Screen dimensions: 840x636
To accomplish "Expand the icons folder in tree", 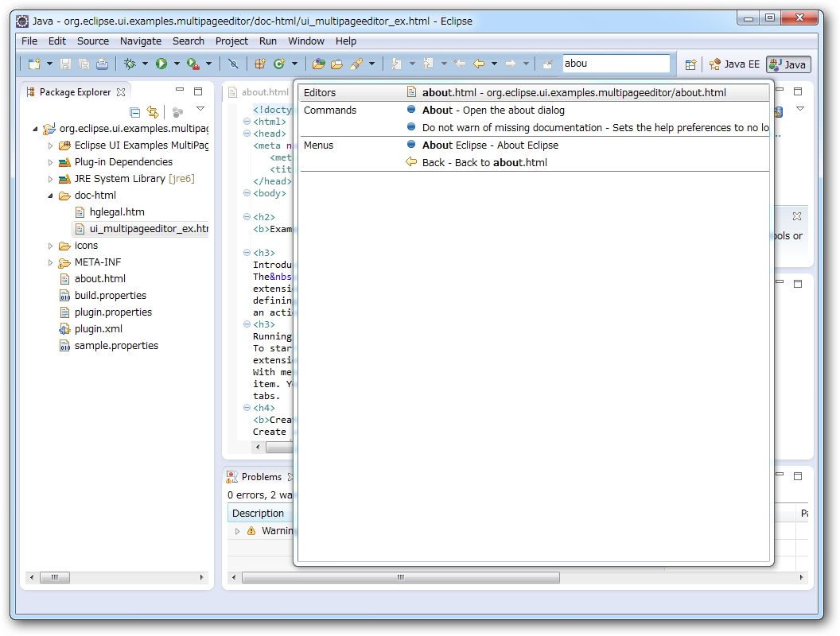I will pyautogui.click(x=51, y=246).
